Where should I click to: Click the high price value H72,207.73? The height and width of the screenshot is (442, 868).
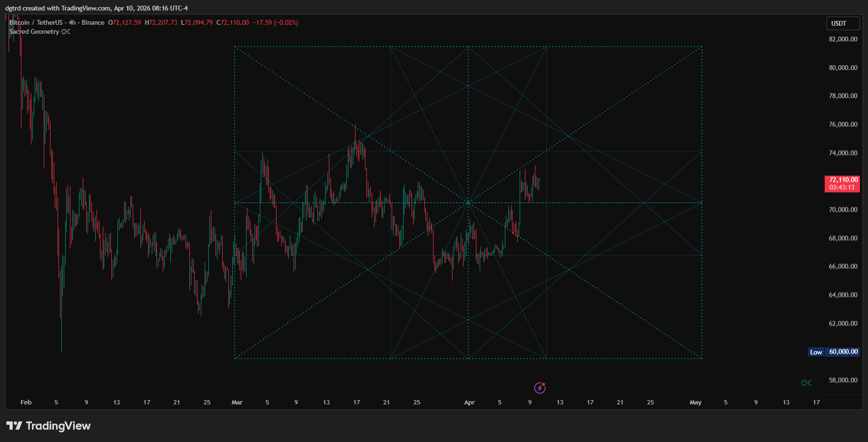(161, 22)
